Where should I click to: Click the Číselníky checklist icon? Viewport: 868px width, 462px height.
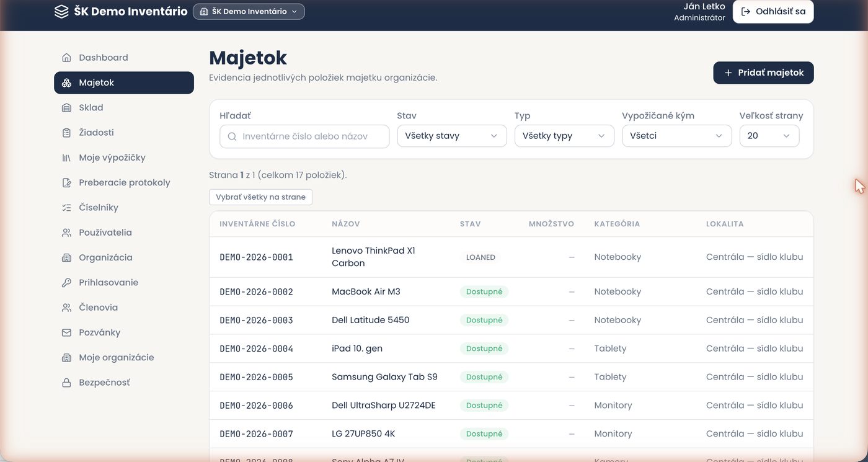point(66,208)
